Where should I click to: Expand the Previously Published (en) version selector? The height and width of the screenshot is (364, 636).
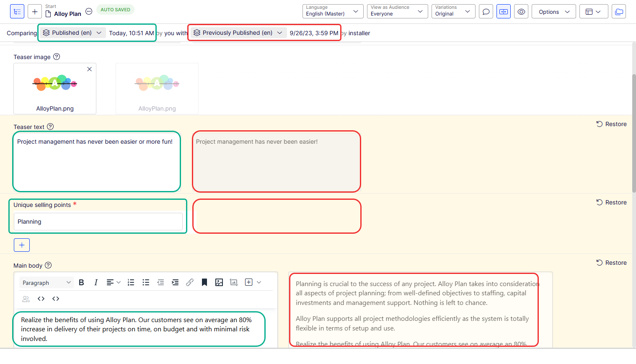(x=238, y=33)
